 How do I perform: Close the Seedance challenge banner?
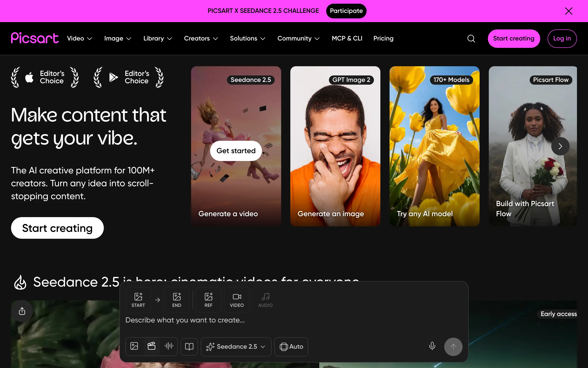coord(568,11)
